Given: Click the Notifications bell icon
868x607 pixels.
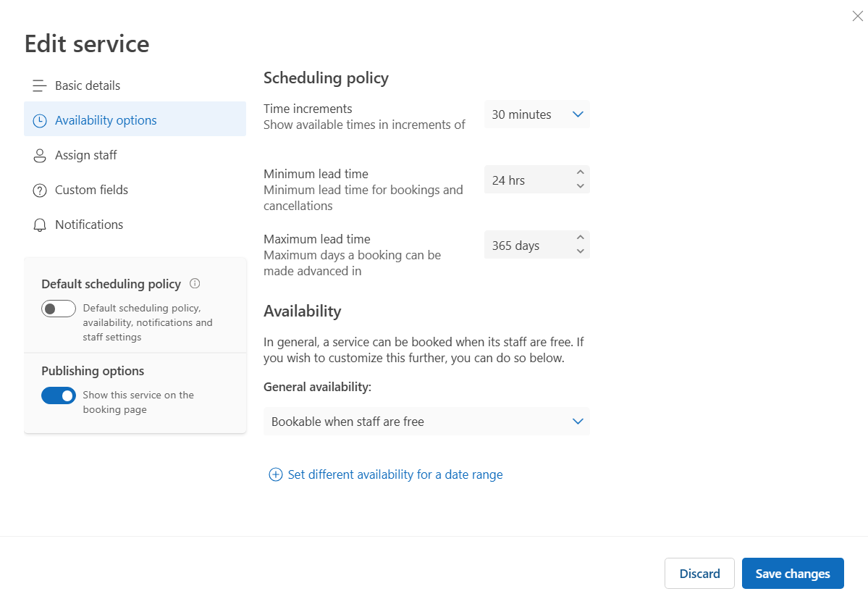Looking at the screenshot, I should click(40, 225).
